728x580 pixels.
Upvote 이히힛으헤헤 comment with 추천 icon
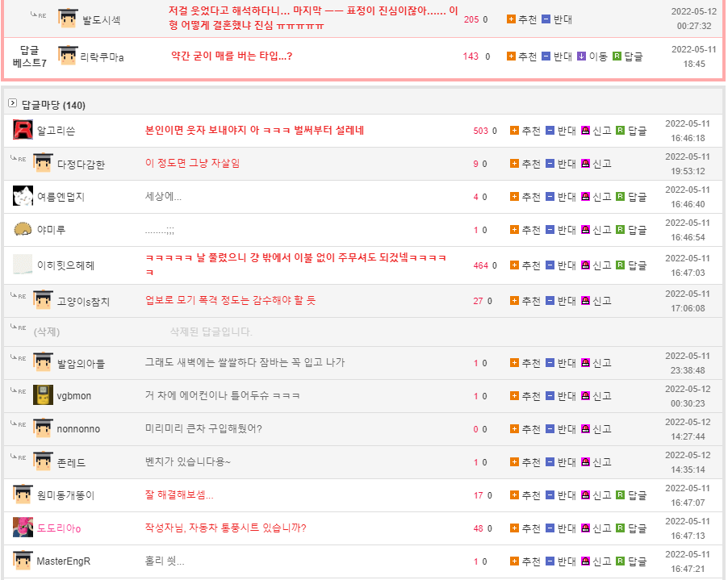(514, 265)
